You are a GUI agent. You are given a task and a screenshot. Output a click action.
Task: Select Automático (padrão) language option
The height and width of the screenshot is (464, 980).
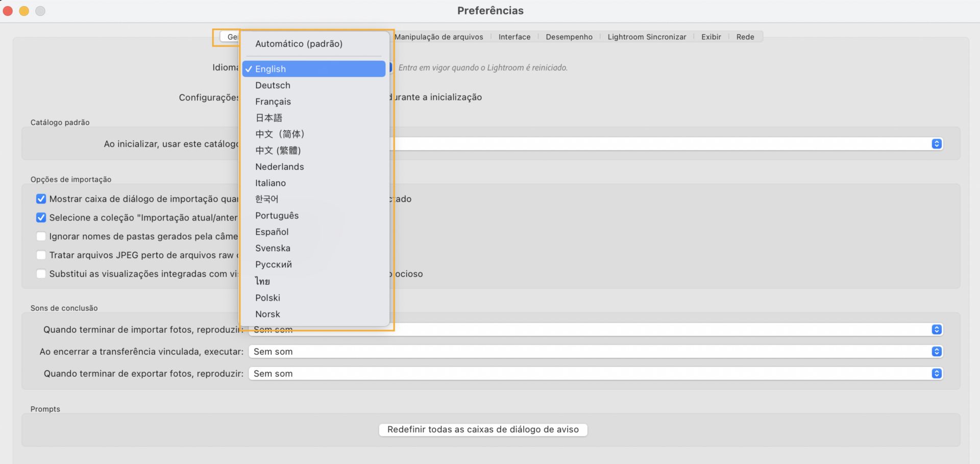[x=299, y=43]
